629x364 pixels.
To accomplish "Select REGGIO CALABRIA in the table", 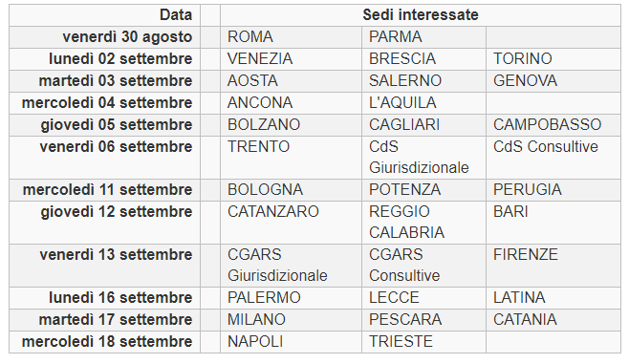I will [x=423, y=223].
